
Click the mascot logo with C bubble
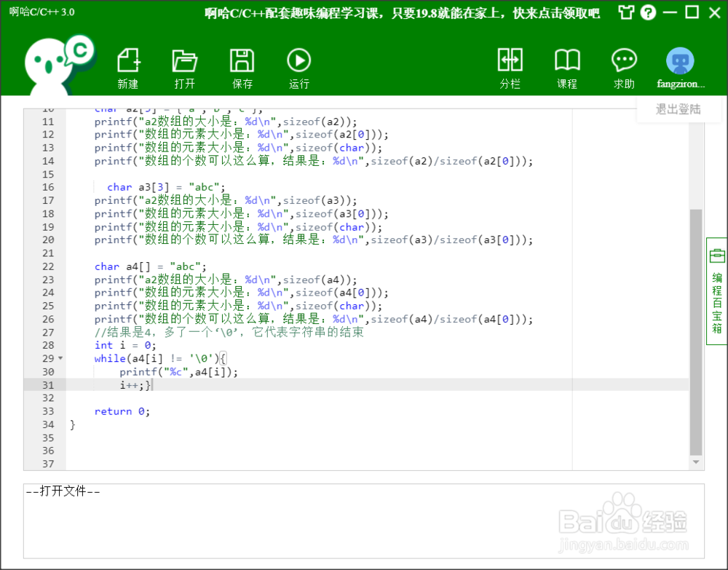click(x=60, y=64)
